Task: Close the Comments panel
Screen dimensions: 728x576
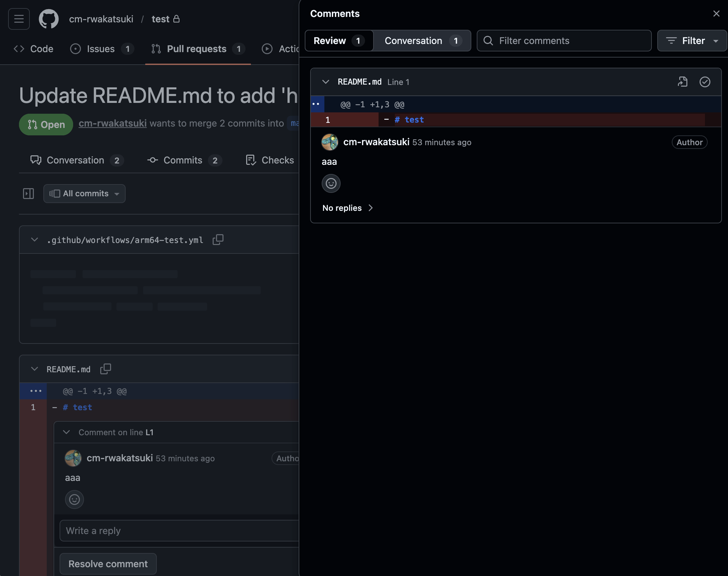Action: (716, 14)
